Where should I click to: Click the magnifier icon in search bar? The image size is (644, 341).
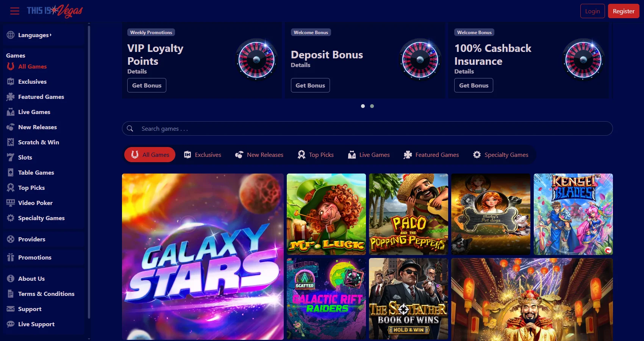pos(130,128)
